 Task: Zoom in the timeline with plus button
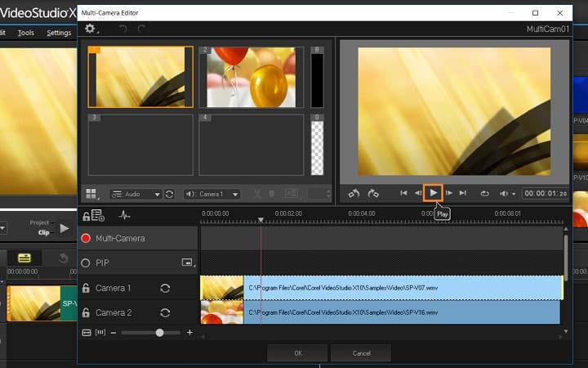189,332
